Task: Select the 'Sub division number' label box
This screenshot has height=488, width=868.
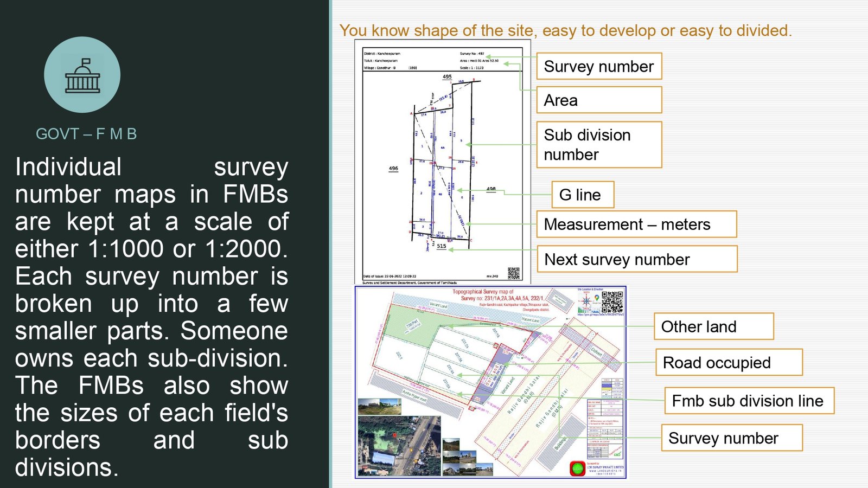Action: 599,144
